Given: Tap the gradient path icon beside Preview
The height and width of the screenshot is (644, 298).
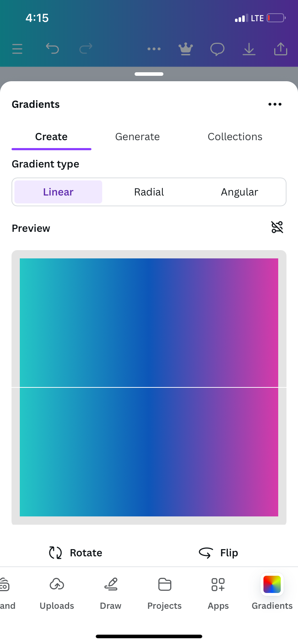Looking at the screenshot, I should 277,227.
